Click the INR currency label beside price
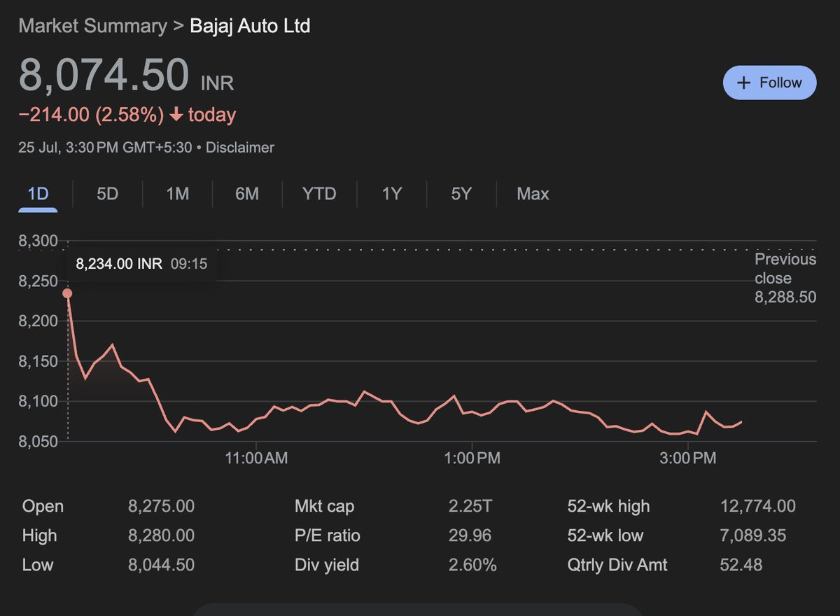Image resolution: width=840 pixels, height=616 pixels. [x=217, y=83]
